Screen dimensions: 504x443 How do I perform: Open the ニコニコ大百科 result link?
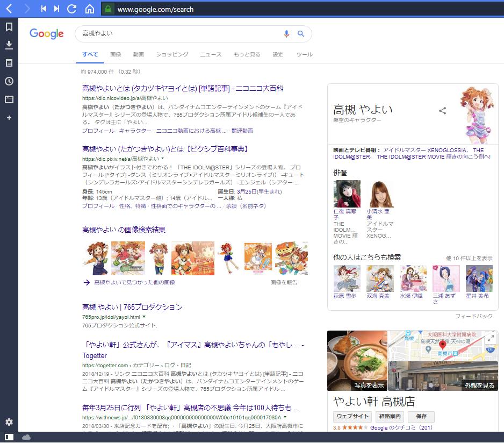click(x=183, y=89)
